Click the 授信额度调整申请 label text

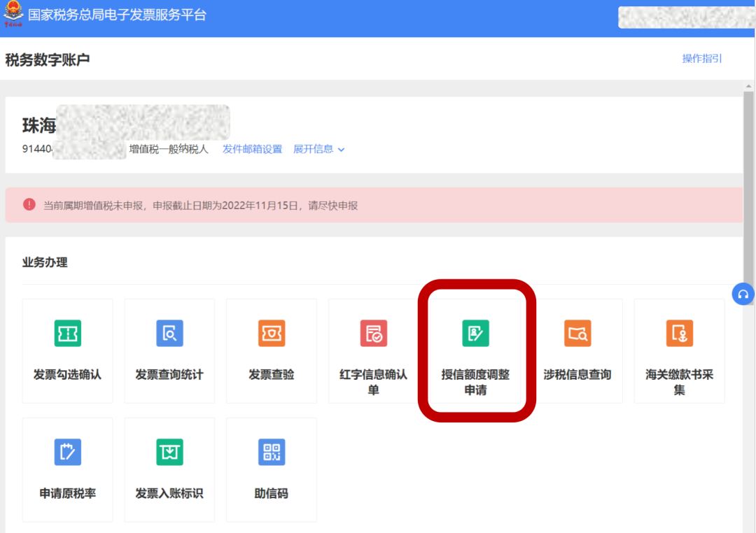click(x=475, y=382)
